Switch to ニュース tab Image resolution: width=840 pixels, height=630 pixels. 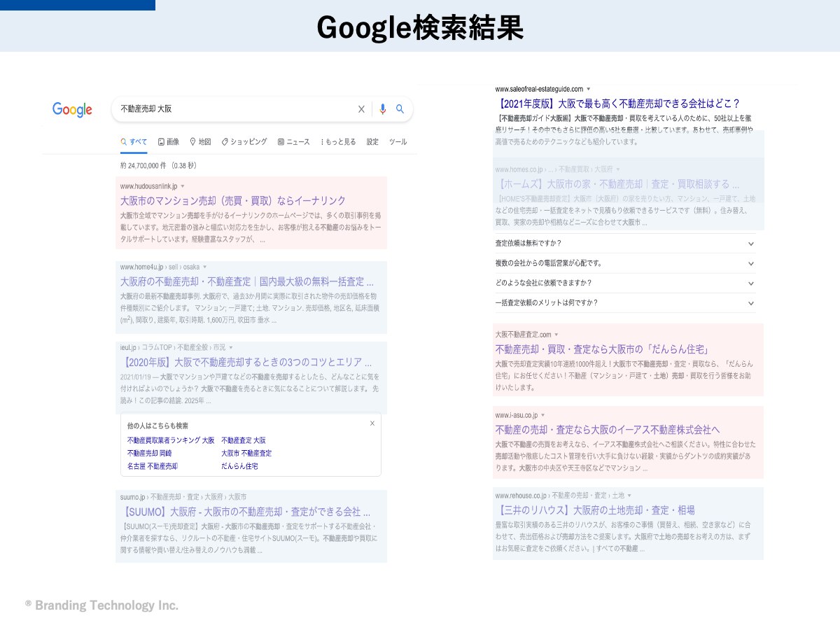(294, 141)
